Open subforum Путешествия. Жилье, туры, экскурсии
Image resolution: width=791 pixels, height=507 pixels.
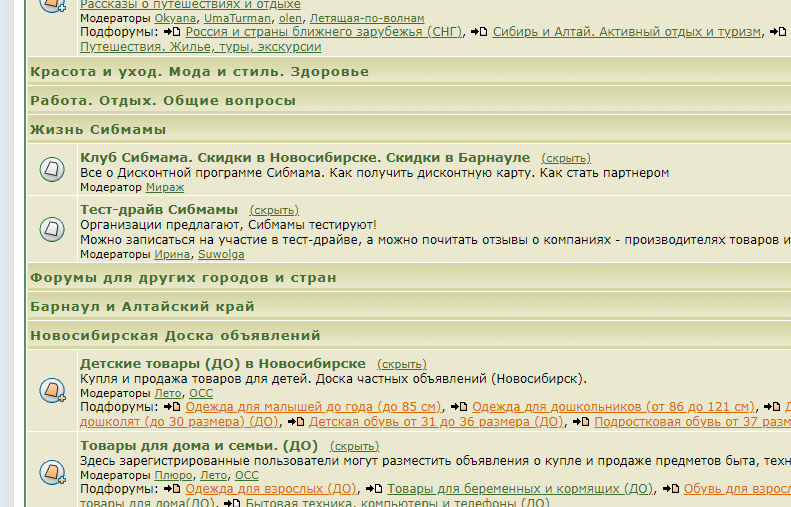tap(200, 47)
